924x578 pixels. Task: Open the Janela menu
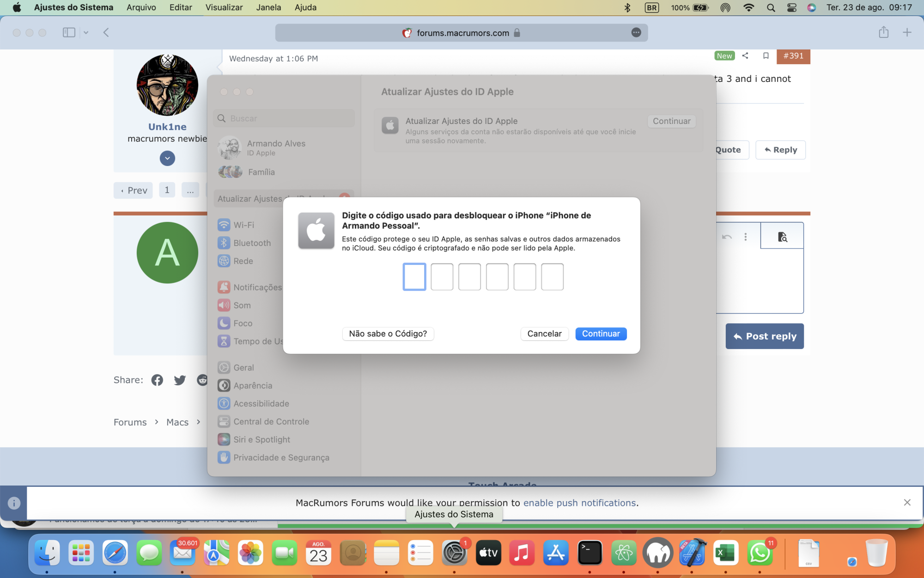coord(268,7)
